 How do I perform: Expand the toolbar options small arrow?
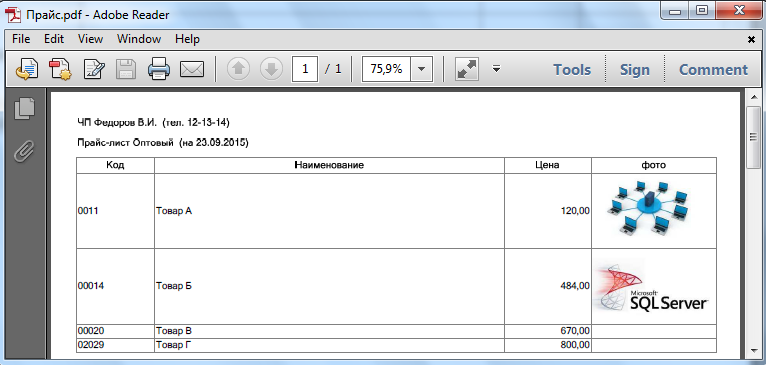point(496,68)
